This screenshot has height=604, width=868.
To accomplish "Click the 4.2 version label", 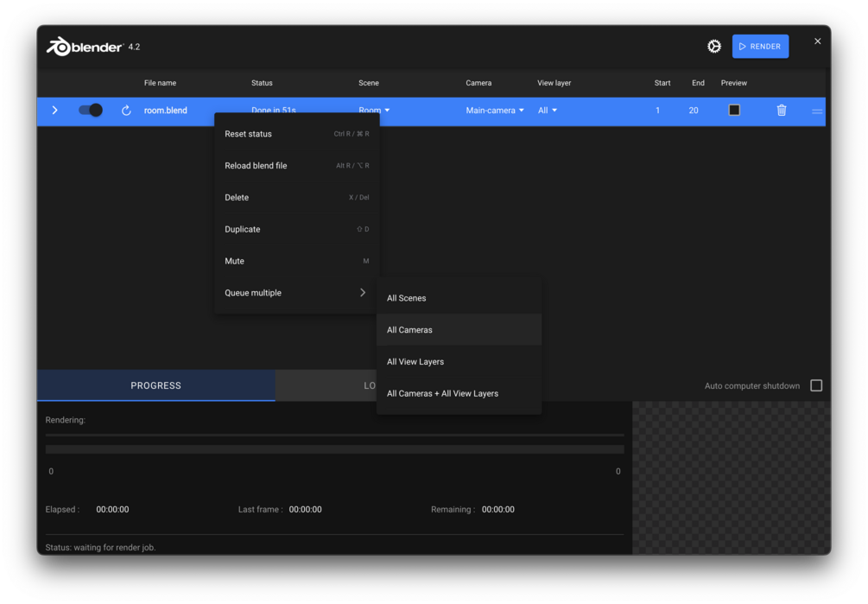I will tap(134, 47).
